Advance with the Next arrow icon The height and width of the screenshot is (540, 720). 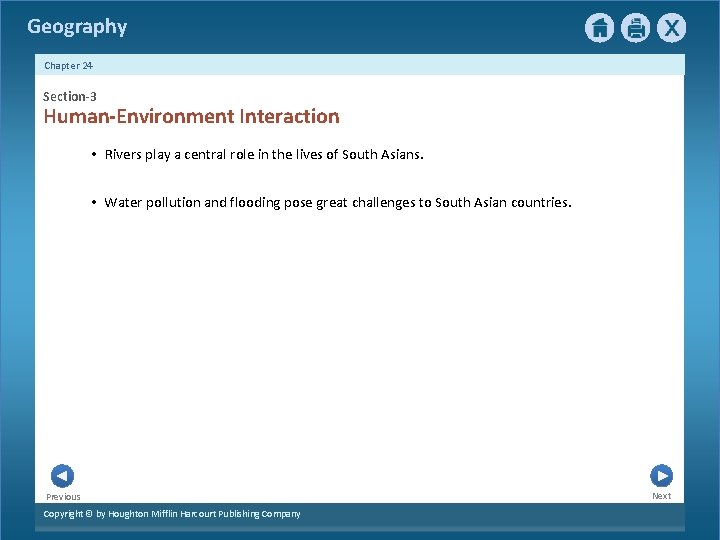pos(662,476)
